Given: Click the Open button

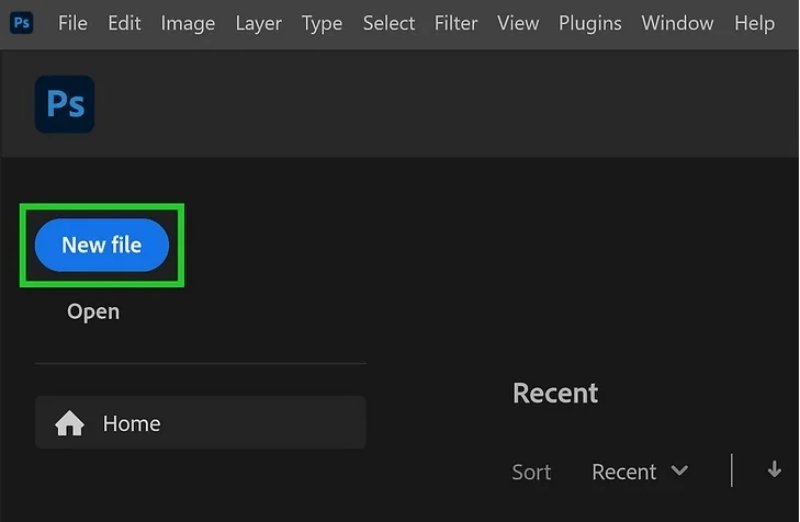Looking at the screenshot, I should pos(93,311).
